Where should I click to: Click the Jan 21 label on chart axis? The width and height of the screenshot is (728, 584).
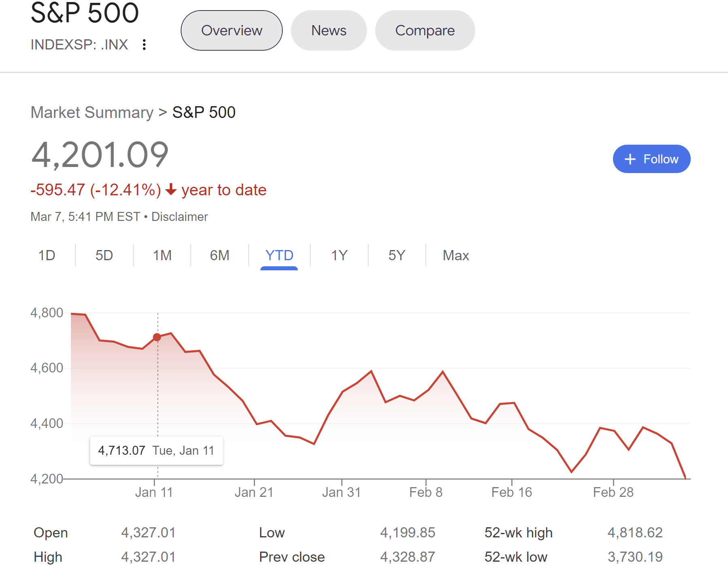click(254, 492)
